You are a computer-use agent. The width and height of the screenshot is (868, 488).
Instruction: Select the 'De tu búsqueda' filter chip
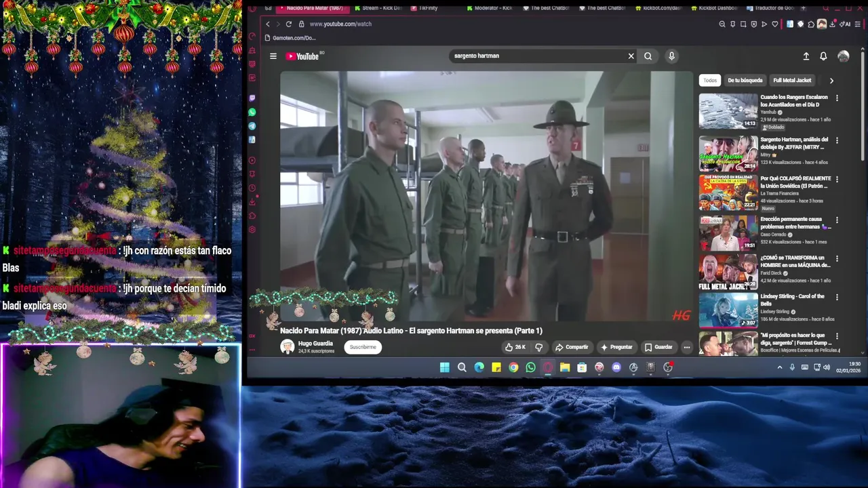745,80
